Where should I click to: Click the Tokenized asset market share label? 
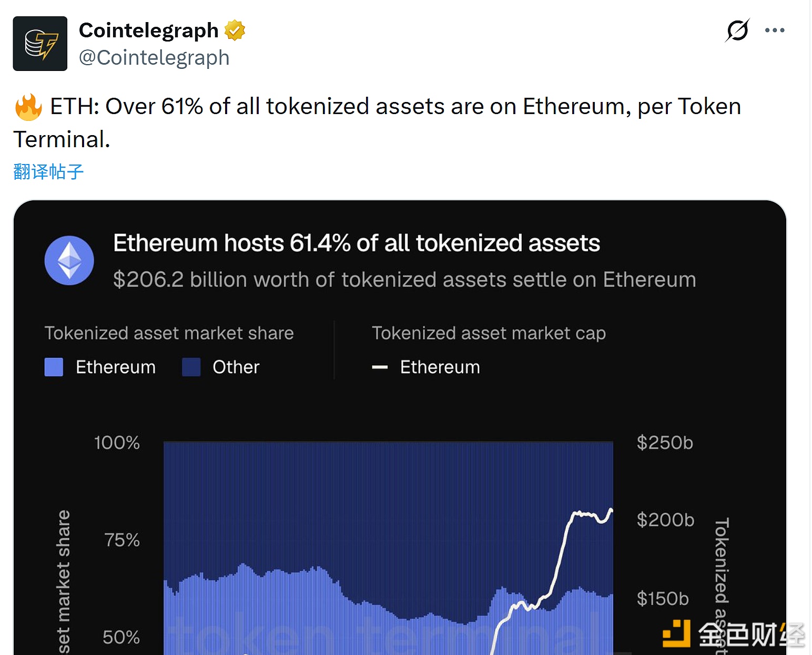point(169,333)
